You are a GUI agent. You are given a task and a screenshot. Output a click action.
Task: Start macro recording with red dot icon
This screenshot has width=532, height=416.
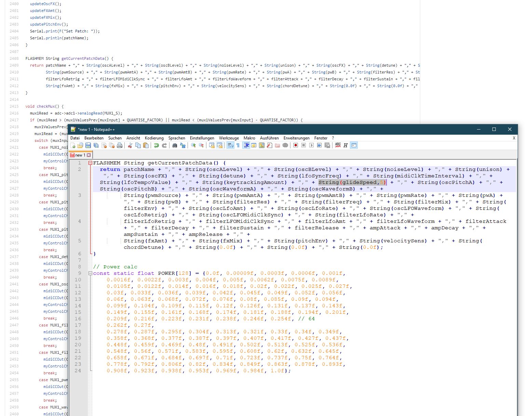point(296,145)
